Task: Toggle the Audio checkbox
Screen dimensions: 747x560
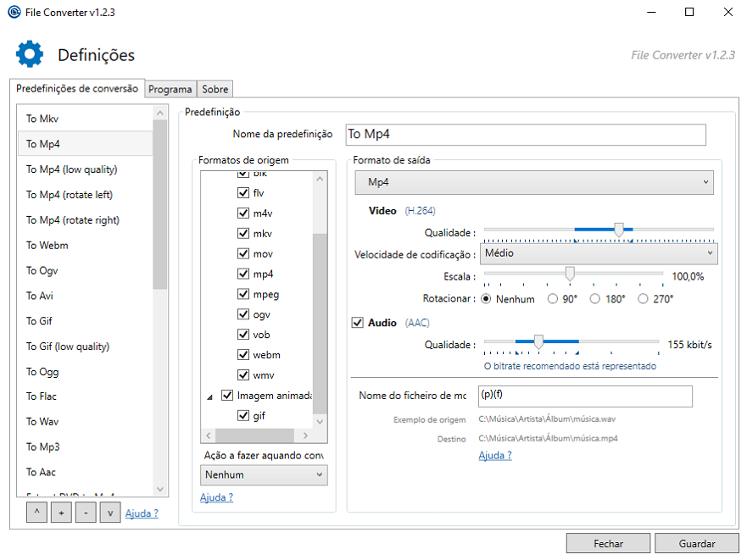Action: tap(357, 323)
